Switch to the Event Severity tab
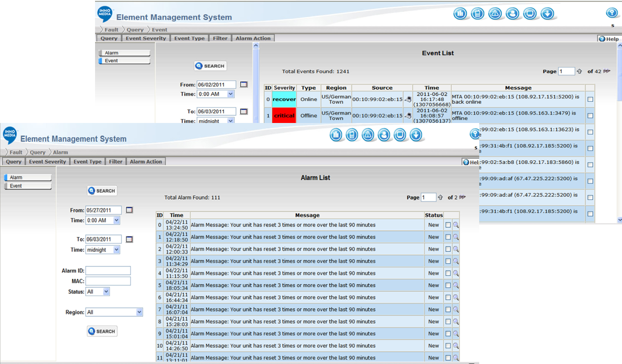 tap(47, 161)
